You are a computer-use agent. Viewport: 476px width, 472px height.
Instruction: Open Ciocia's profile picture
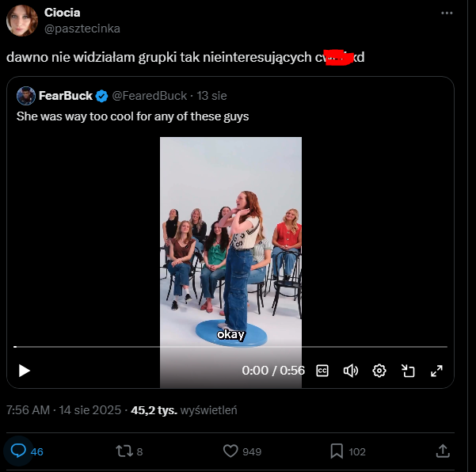point(21,21)
